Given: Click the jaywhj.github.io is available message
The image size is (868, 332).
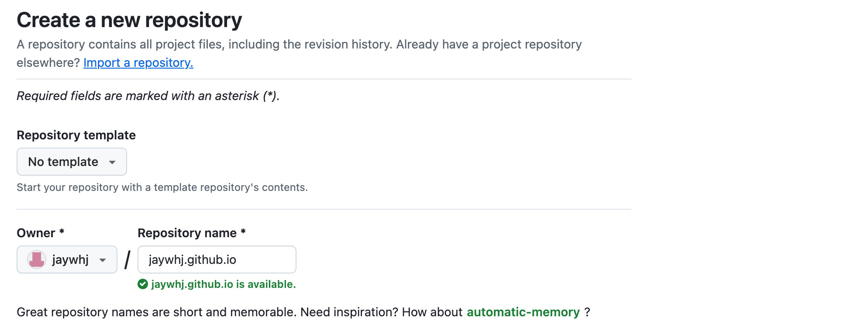Looking at the screenshot, I should coord(223,284).
